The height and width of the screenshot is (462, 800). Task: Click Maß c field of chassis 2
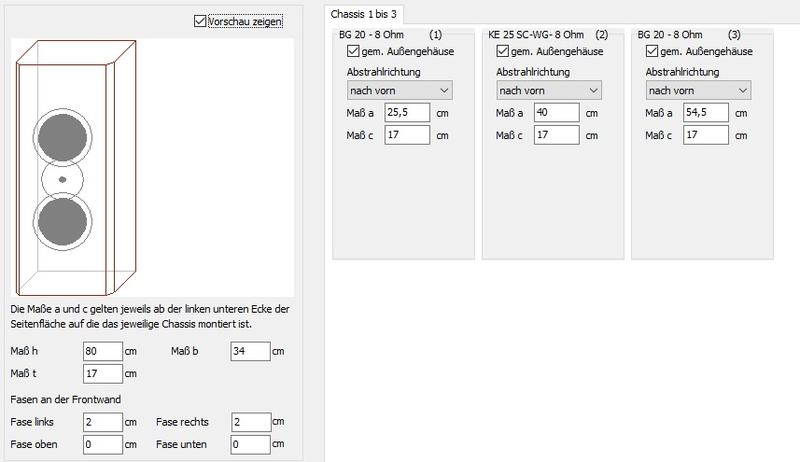557,135
